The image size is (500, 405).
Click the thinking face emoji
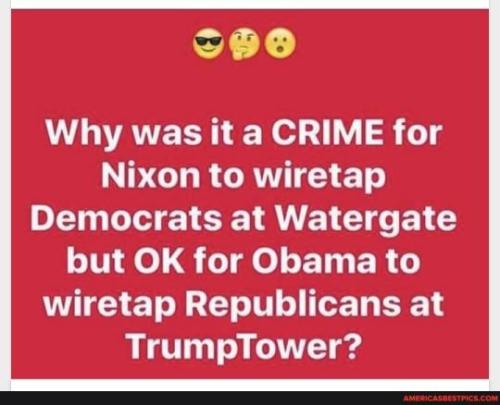[245, 44]
